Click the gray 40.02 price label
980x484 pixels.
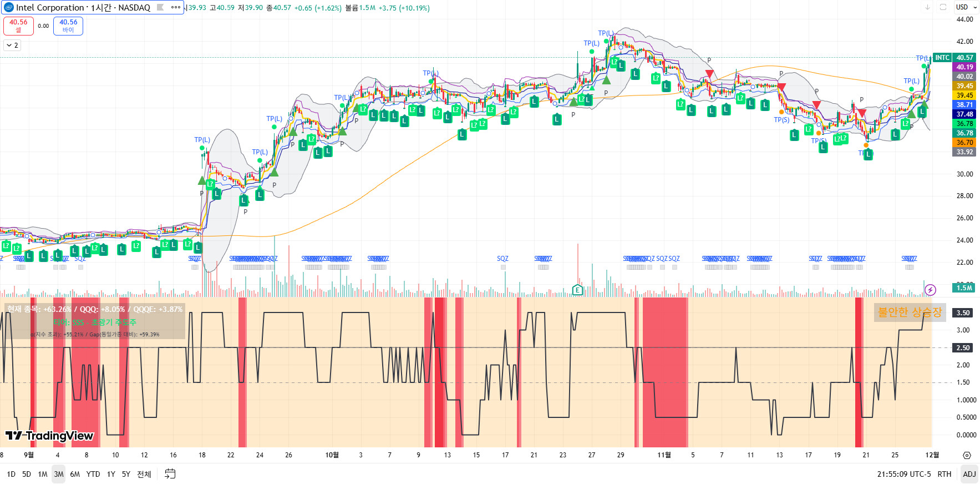click(x=964, y=77)
